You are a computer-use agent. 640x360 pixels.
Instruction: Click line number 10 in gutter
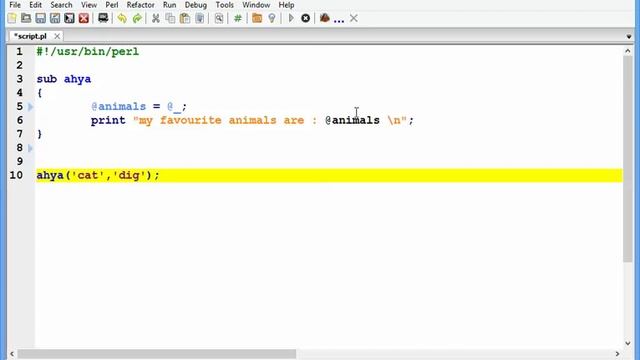[16, 176]
